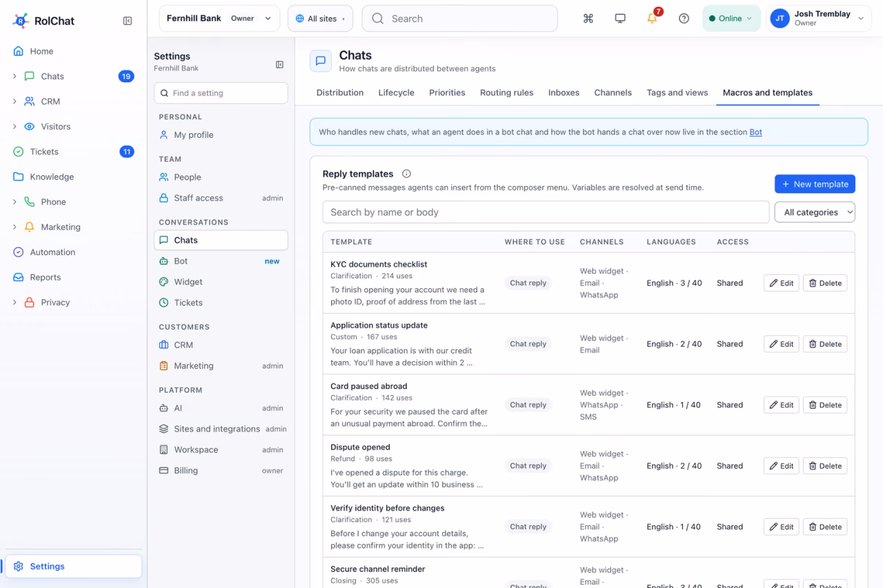Screen dimensions: 883x588
Task: Expand the Chats sidebar group
Action: pyautogui.click(x=14, y=77)
